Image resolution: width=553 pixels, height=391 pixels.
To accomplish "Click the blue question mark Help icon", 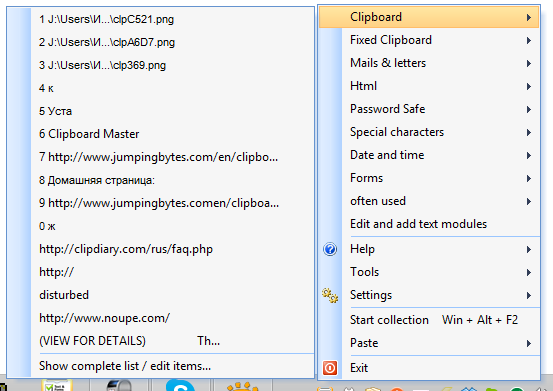I will point(330,249).
